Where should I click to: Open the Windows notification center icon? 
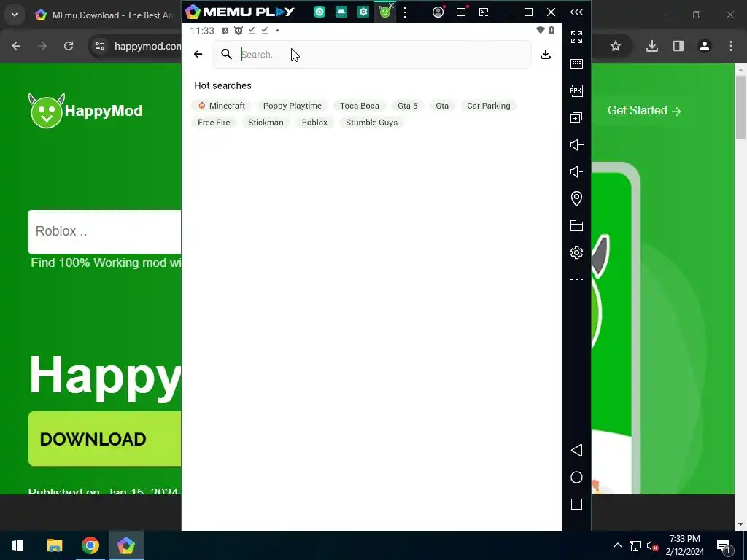(724, 546)
